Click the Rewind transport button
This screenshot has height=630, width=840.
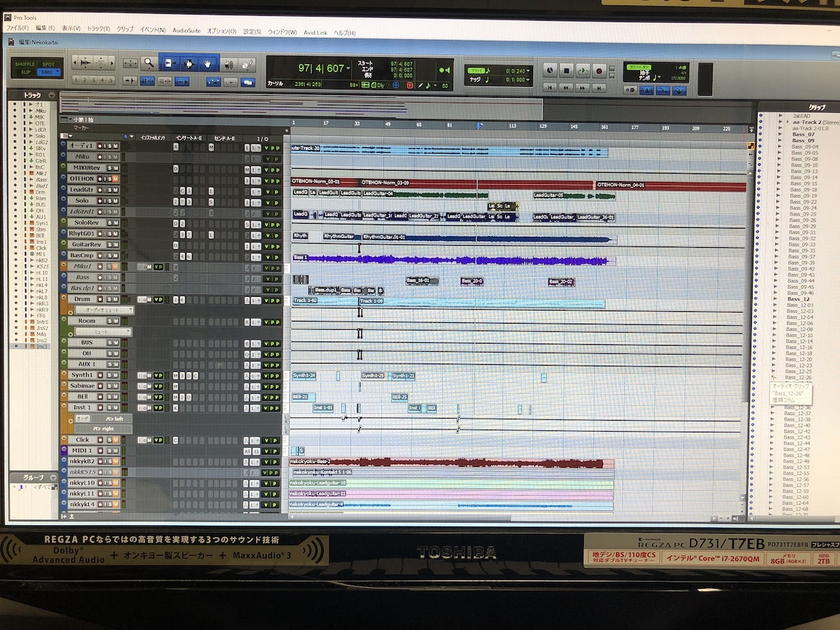coord(567,87)
